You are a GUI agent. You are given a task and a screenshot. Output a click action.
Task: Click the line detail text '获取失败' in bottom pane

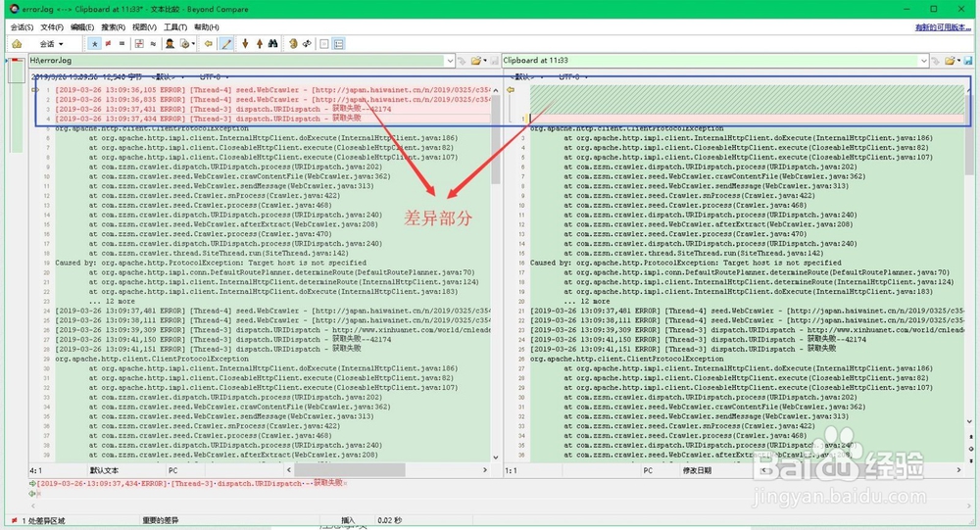(328, 483)
